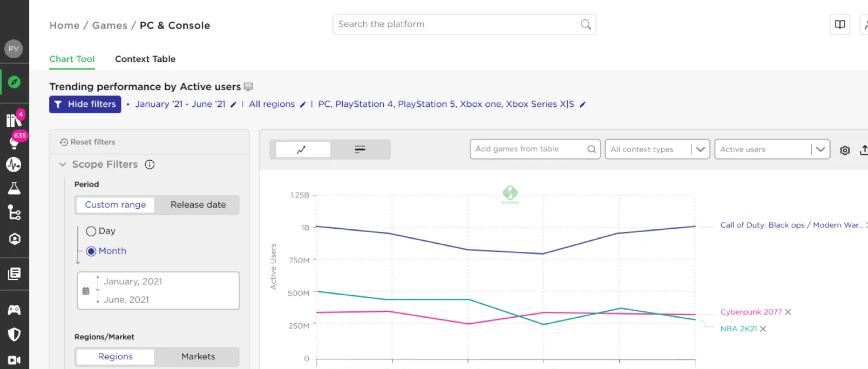Open the book documentation icon at top right
Viewport: 868px width, 369px height.
(840, 24)
